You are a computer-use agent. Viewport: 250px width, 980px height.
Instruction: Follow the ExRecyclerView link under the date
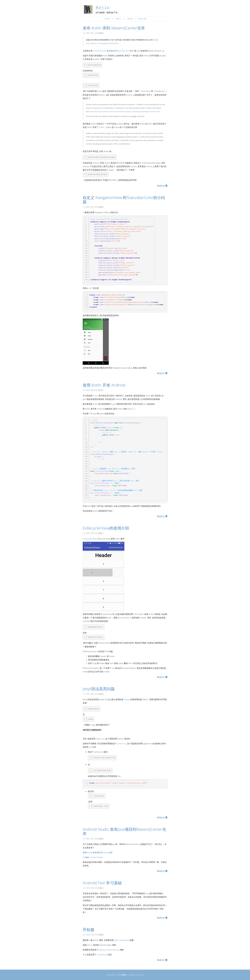(x=89, y=539)
